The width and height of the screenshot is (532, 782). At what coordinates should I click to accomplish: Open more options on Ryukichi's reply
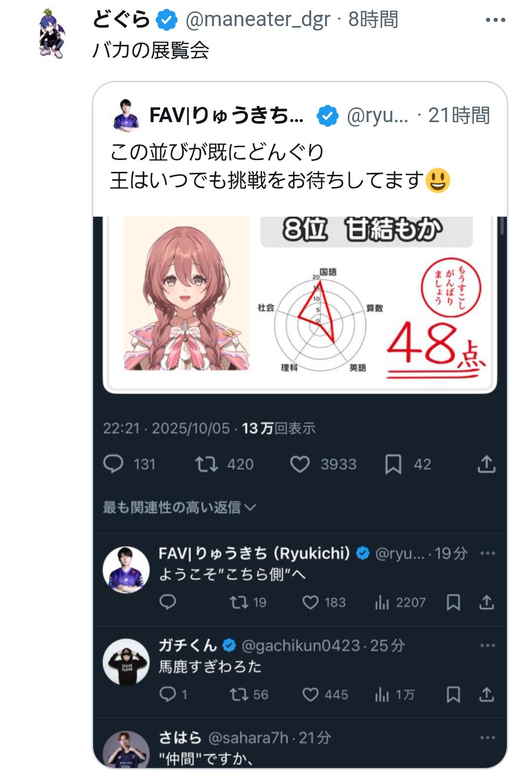tap(487, 553)
